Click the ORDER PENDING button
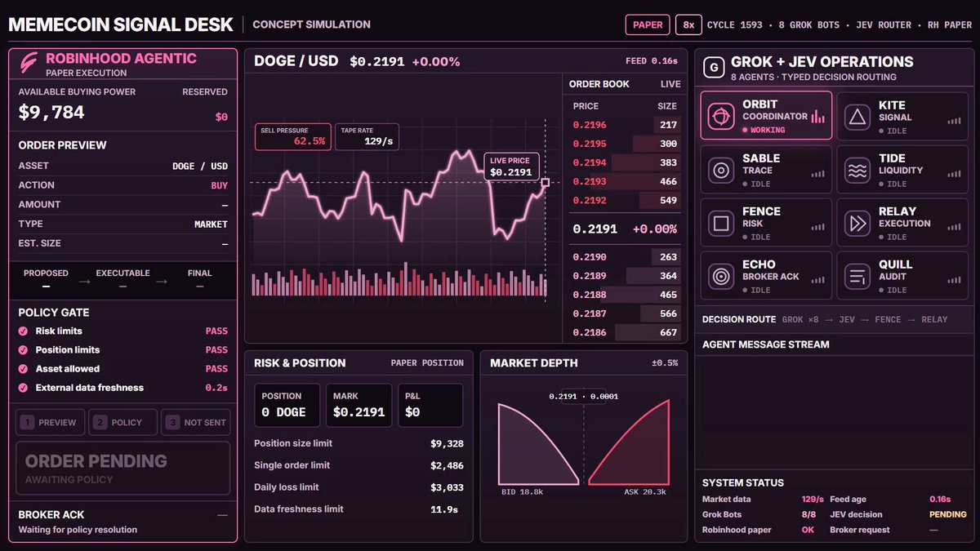The height and width of the screenshot is (551, 980). click(122, 469)
